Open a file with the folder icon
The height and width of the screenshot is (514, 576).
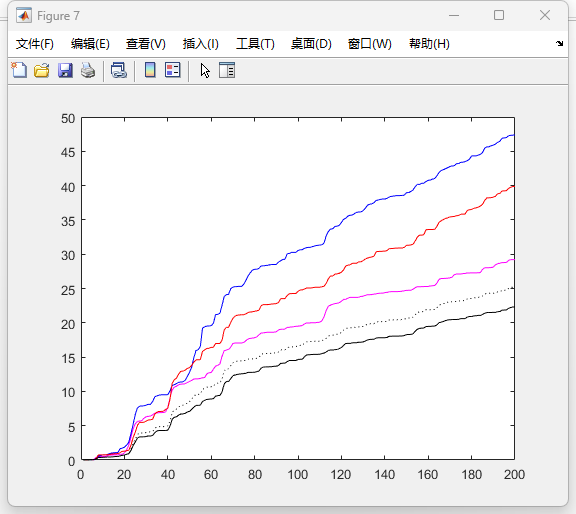click(x=42, y=70)
